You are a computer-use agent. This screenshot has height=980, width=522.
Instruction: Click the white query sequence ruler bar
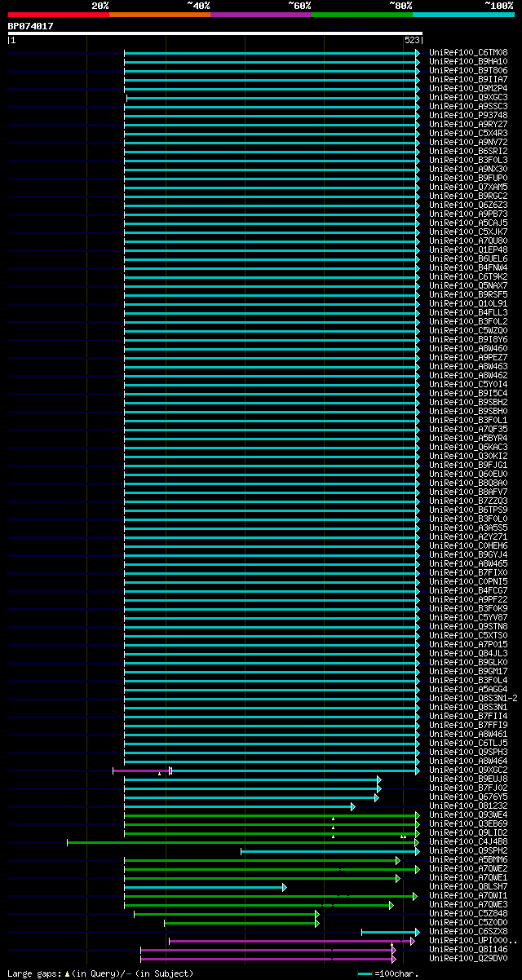click(x=215, y=33)
